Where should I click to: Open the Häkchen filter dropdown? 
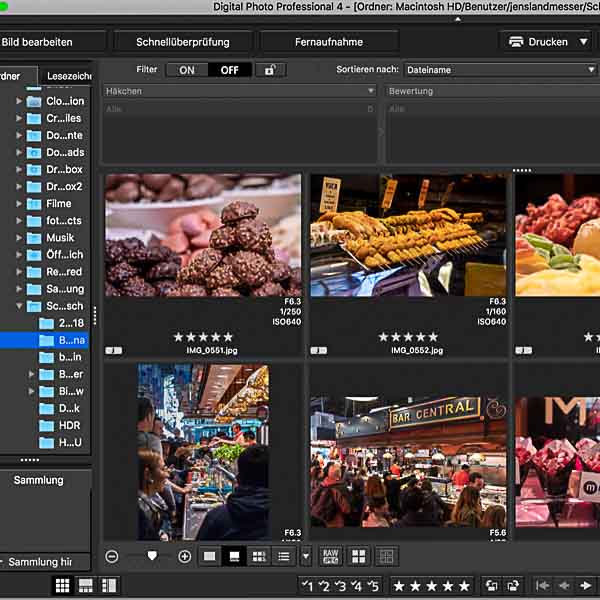pos(240,91)
